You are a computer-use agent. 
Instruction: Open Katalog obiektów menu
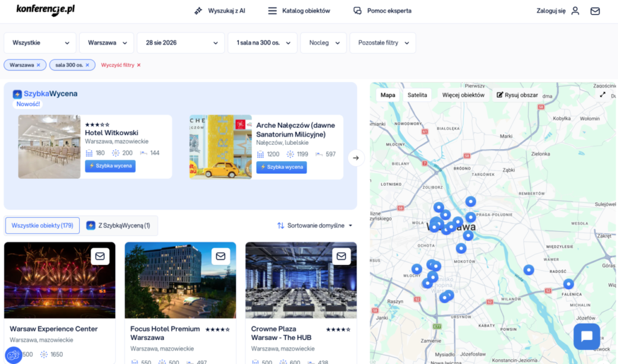click(x=306, y=11)
